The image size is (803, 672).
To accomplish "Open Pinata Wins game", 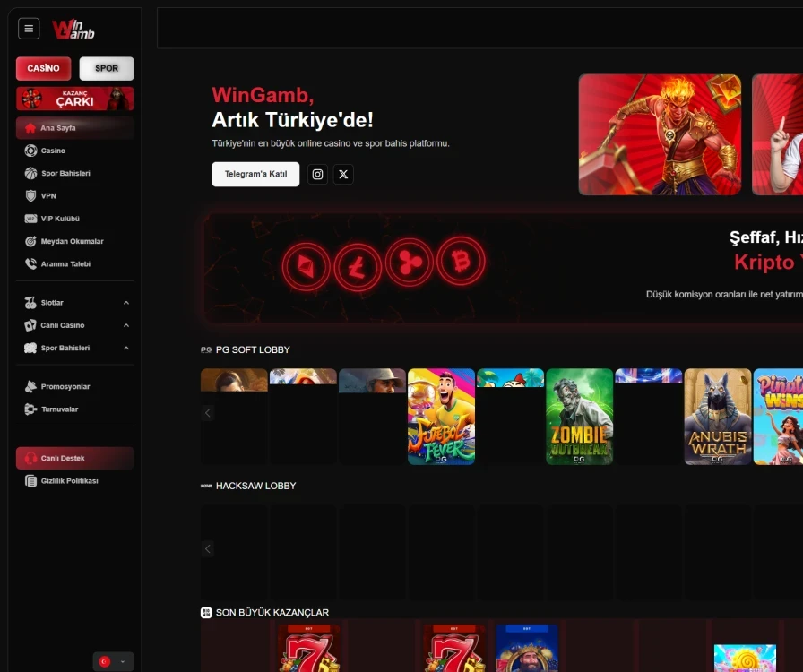I will [779, 417].
